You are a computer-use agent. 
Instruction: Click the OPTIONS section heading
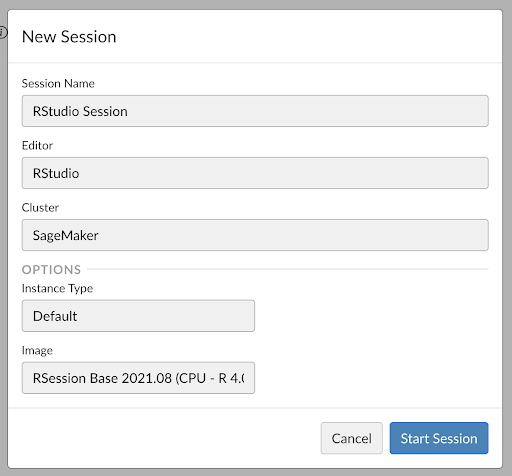coord(51,269)
